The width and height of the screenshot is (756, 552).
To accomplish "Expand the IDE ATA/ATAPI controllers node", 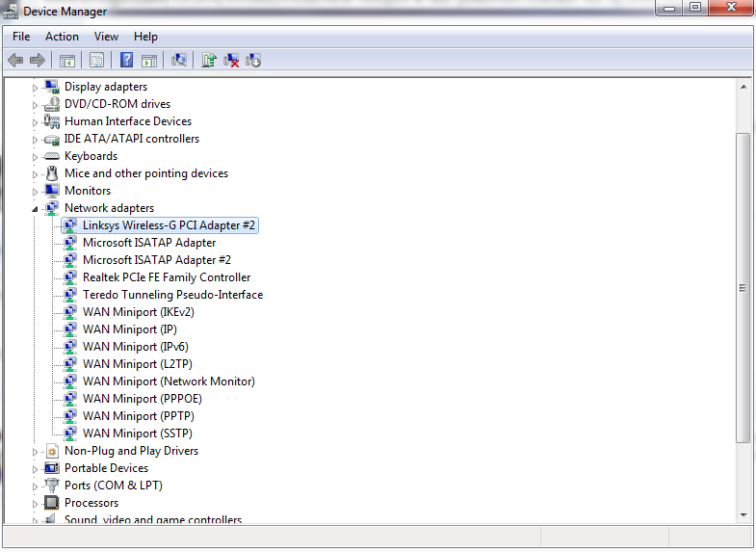I will [x=35, y=140].
